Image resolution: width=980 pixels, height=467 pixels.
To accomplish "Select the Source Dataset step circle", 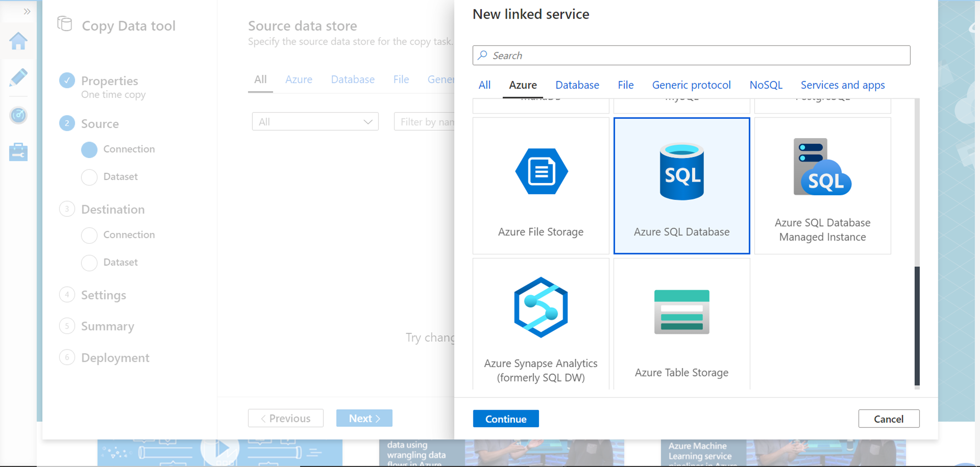I will (89, 177).
